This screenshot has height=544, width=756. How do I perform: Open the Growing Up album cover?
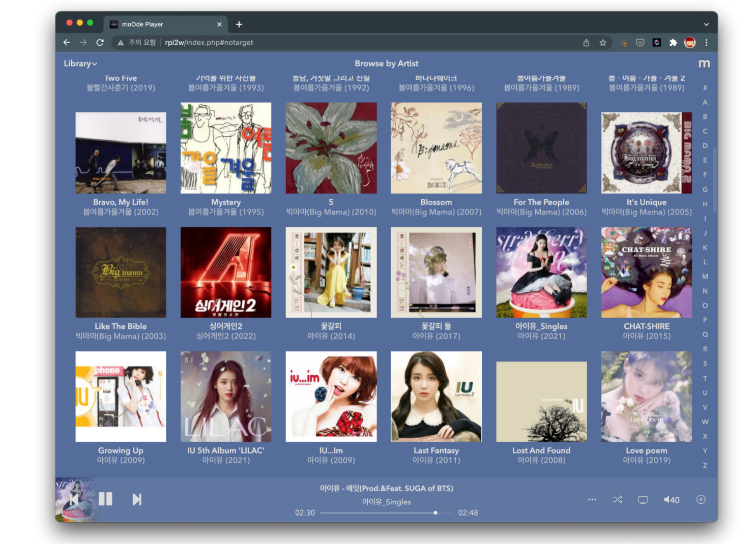pyautogui.click(x=121, y=397)
